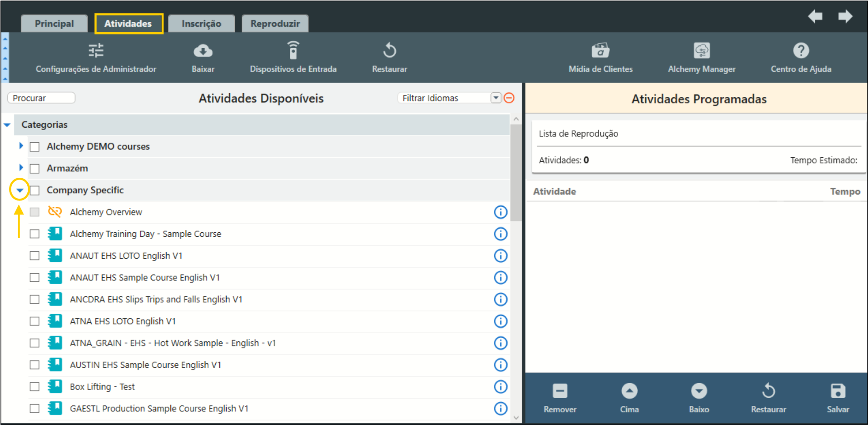868x425 pixels.
Task: Open Configurações de Administrador settings icon
Action: (96, 50)
